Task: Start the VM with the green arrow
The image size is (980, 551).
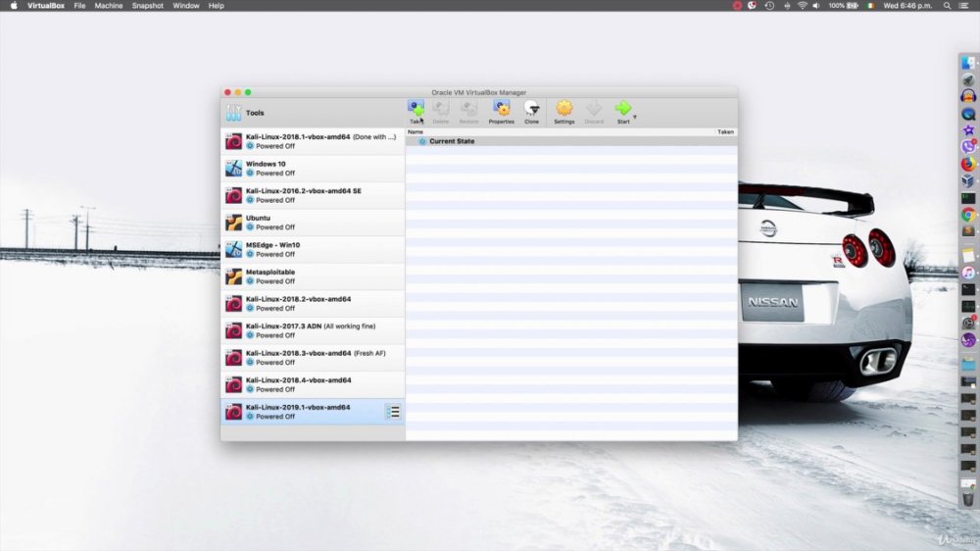Action: [x=623, y=112]
